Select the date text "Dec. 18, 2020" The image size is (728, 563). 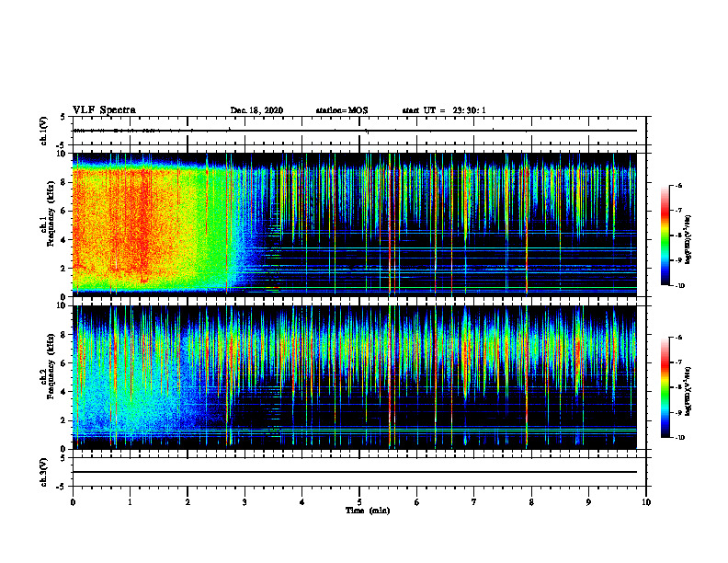(x=256, y=110)
